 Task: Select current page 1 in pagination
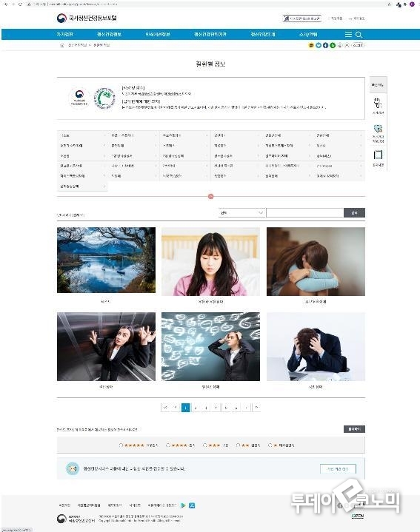(186, 407)
